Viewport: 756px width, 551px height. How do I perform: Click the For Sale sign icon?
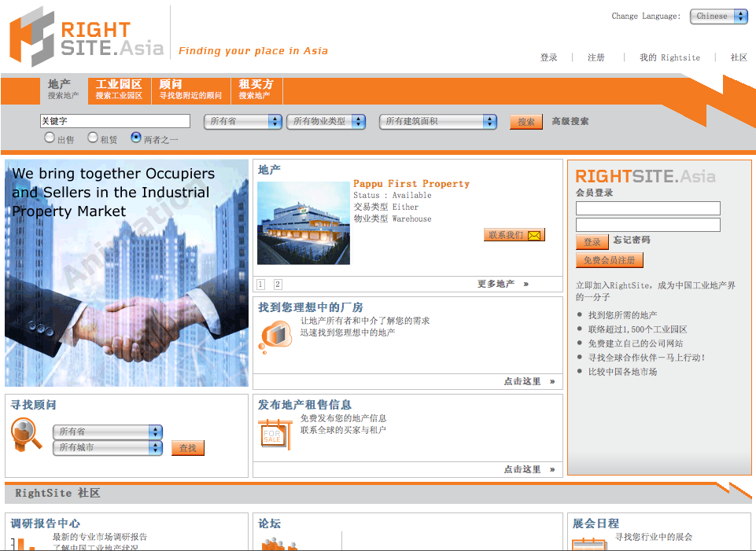tap(274, 434)
